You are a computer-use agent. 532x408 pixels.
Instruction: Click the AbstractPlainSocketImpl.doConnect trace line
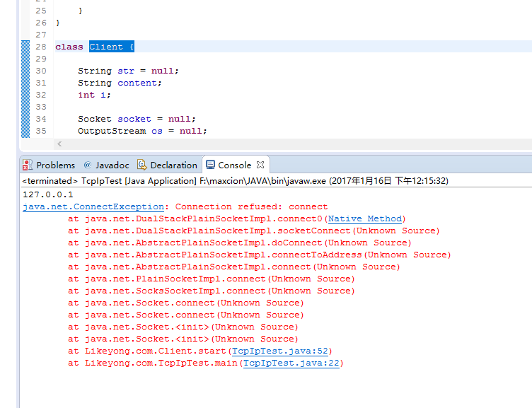tap(240, 243)
